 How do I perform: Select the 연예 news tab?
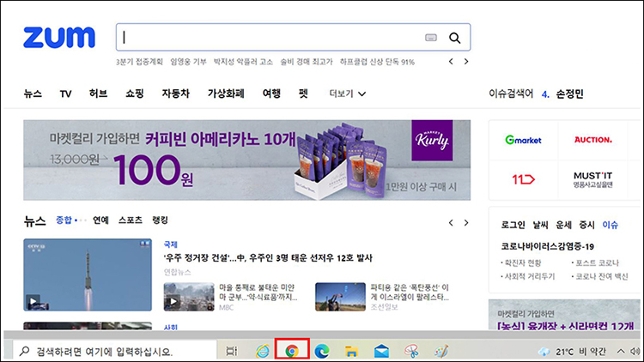click(x=100, y=220)
